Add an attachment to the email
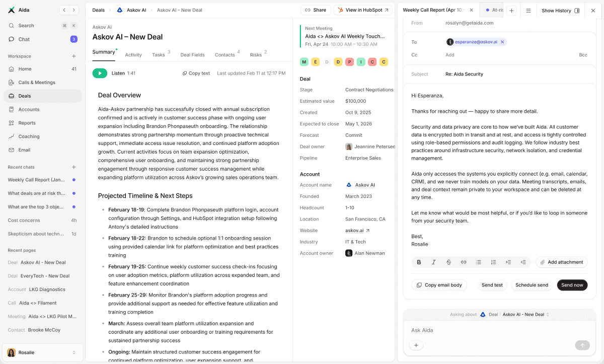Viewport: 604px width, 364px height. [562, 262]
